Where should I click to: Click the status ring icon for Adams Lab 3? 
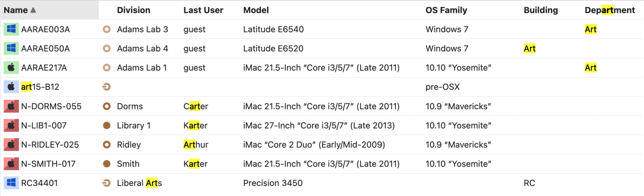click(x=106, y=29)
